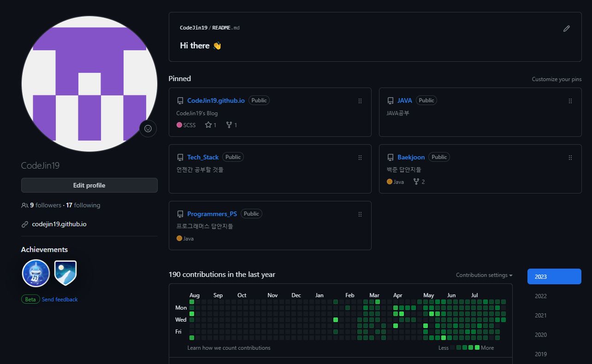Screen dimensions: 592x364
Task: Open the Contribution settings dropdown
Action: pos(483,275)
